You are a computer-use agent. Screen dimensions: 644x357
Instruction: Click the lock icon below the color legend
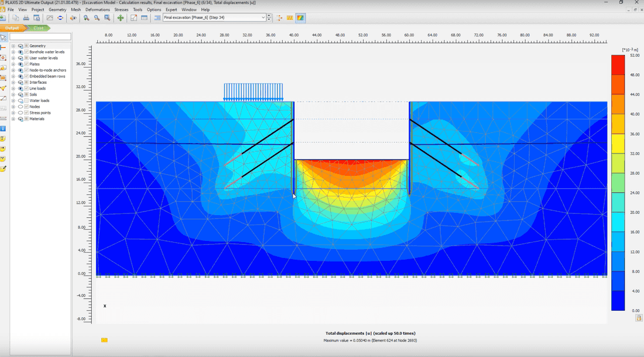click(x=639, y=318)
